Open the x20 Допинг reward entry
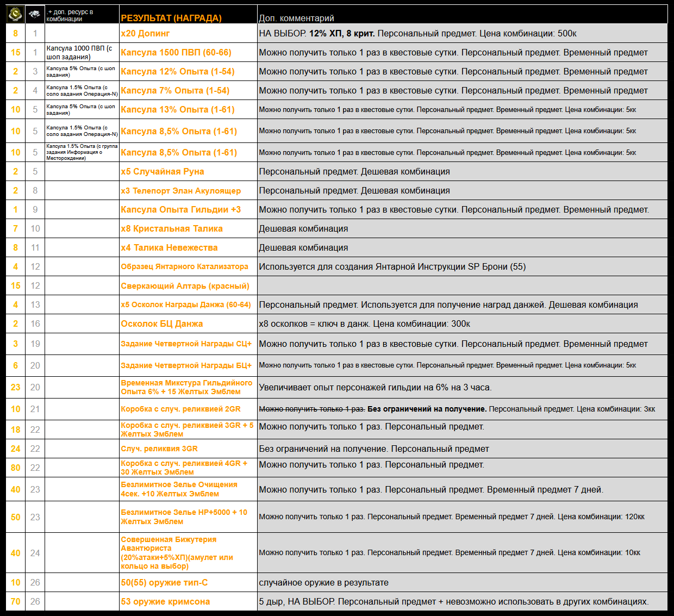 pos(145,33)
